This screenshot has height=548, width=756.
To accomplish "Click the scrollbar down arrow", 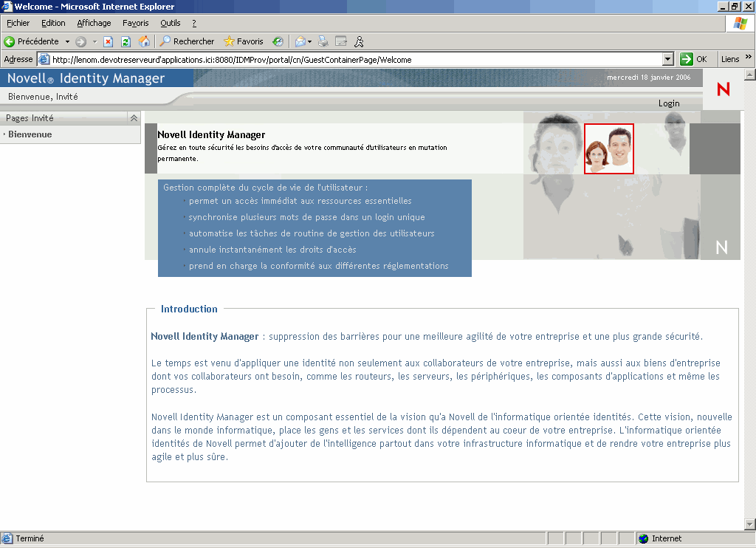I will pos(749,524).
